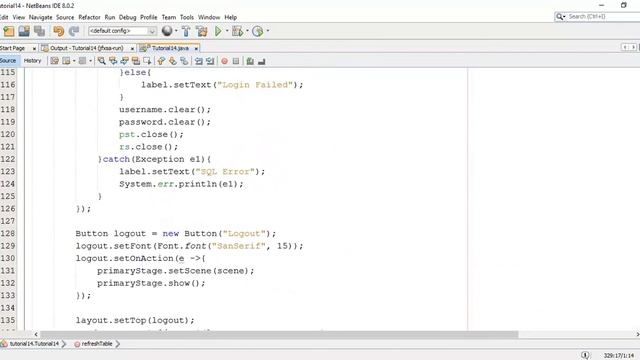Click the Comment lines icon

[x=250, y=61]
